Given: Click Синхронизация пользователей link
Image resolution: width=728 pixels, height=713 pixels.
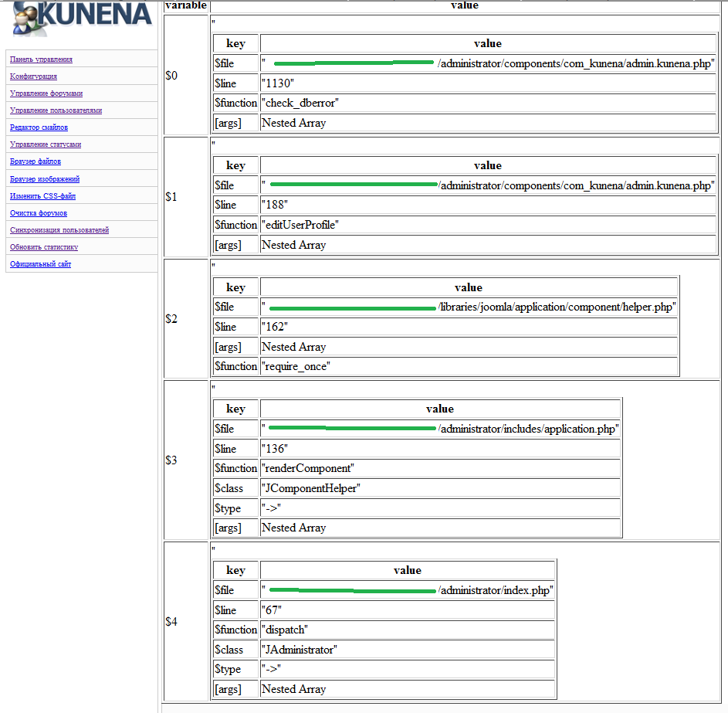Looking at the screenshot, I should point(59,230).
